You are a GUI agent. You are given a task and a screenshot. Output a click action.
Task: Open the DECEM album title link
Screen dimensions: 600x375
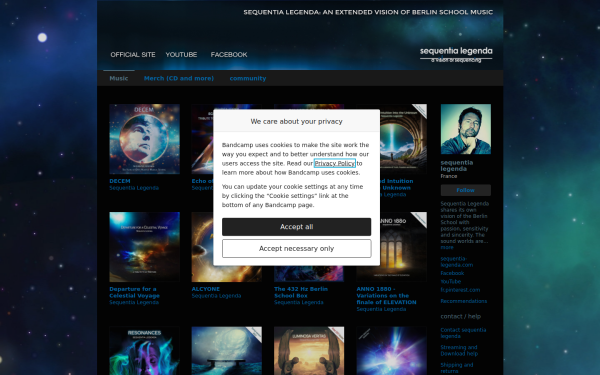pyautogui.click(x=120, y=181)
